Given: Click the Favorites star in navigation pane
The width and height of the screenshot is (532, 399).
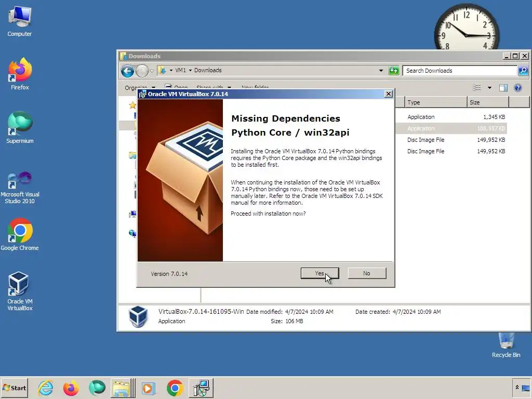Looking at the screenshot, I should pos(132,105).
